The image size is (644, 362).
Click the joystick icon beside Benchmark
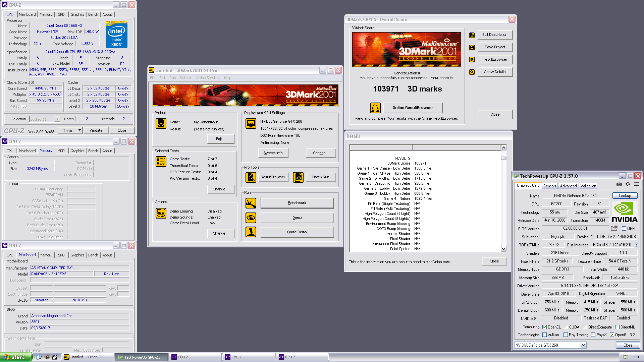(x=251, y=203)
